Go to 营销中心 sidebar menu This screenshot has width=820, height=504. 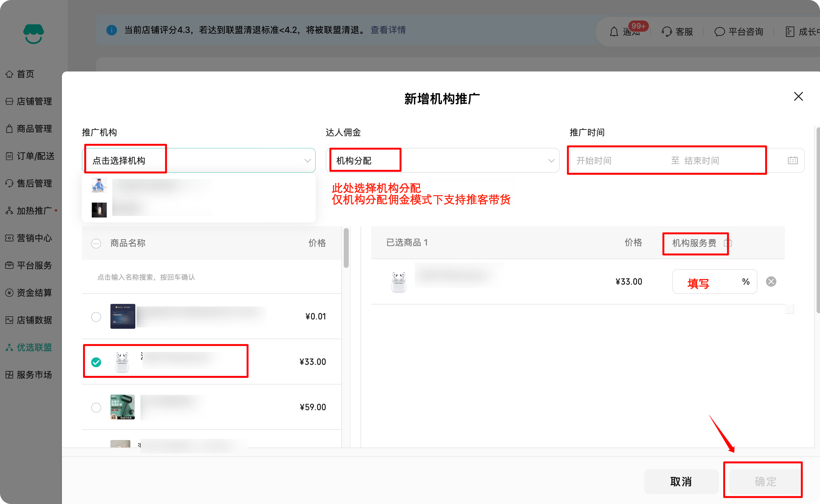click(34, 238)
